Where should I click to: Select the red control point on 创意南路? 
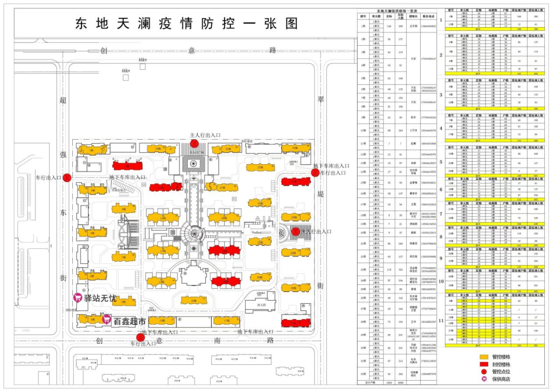[140, 337]
